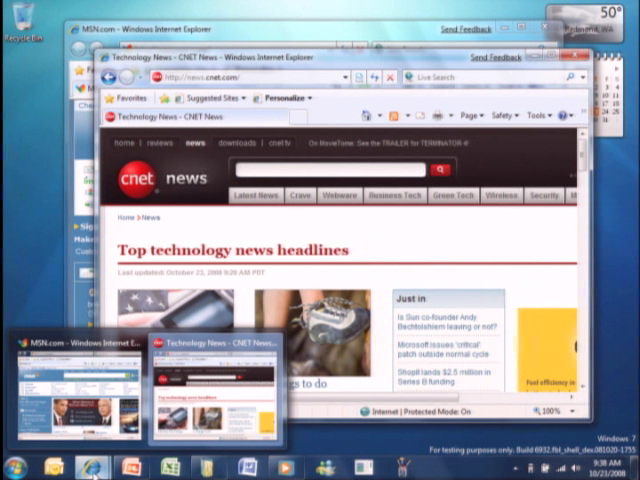Image resolution: width=640 pixels, height=480 pixels.
Task: Open Outlook from the taskbar
Action: click(54, 467)
